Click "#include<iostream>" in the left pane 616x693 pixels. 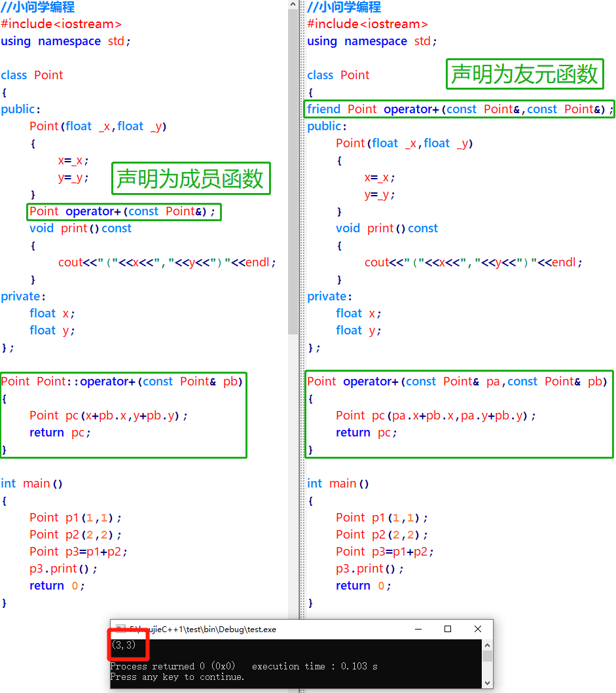click(x=61, y=24)
